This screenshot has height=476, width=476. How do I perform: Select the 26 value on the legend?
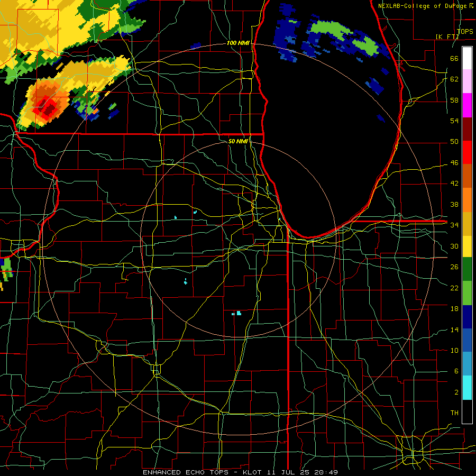click(454, 267)
